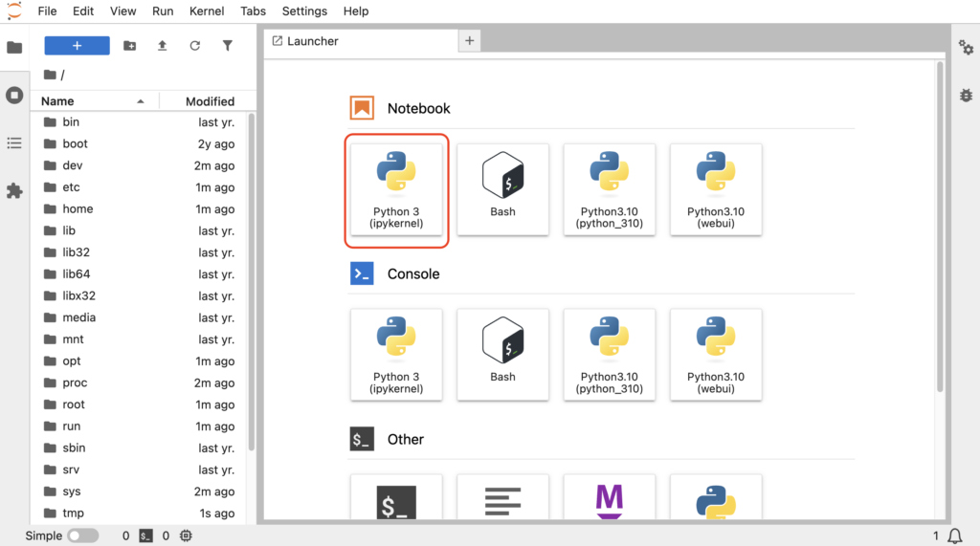
Task: Start Python 3 (ipykernel) console
Action: click(396, 355)
